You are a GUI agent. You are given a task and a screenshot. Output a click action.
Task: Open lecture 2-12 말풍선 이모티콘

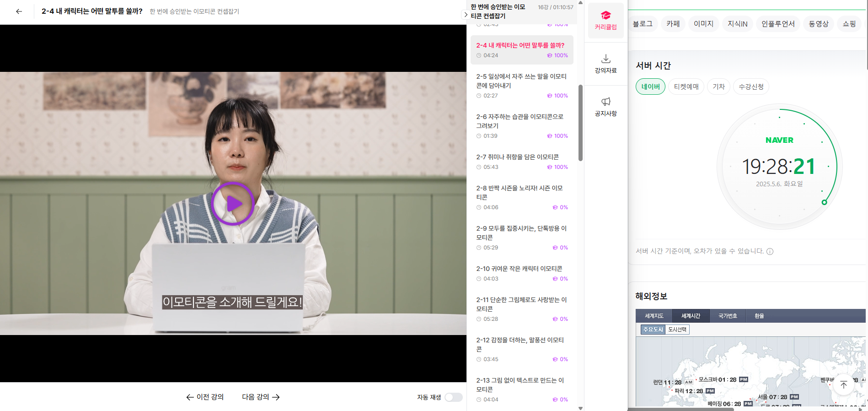pyautogui.click(x=522, y=349)
